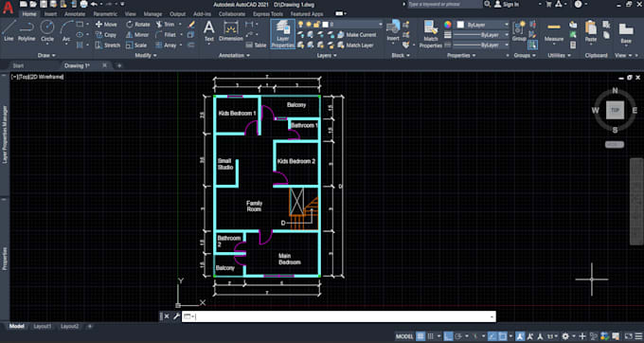Screen dimensions: 644x343
Task: Choose the Rotate command
Action: [x=138, y=25]
